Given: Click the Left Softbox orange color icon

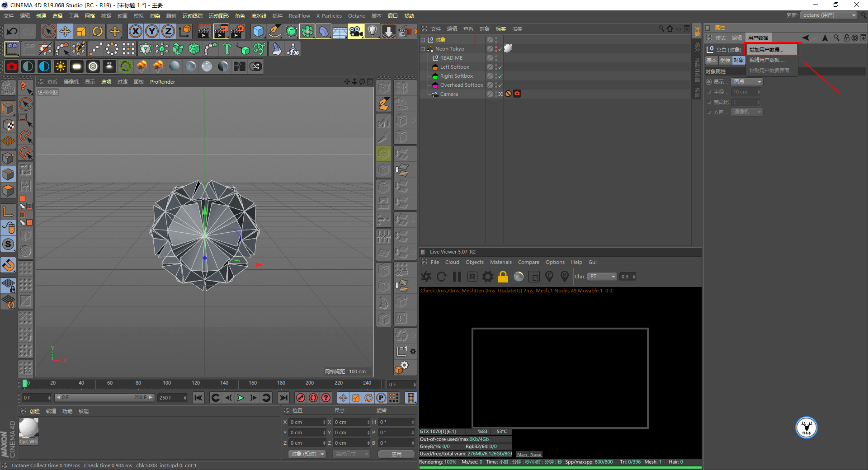Looking at the screenshot, I should 435,67.
